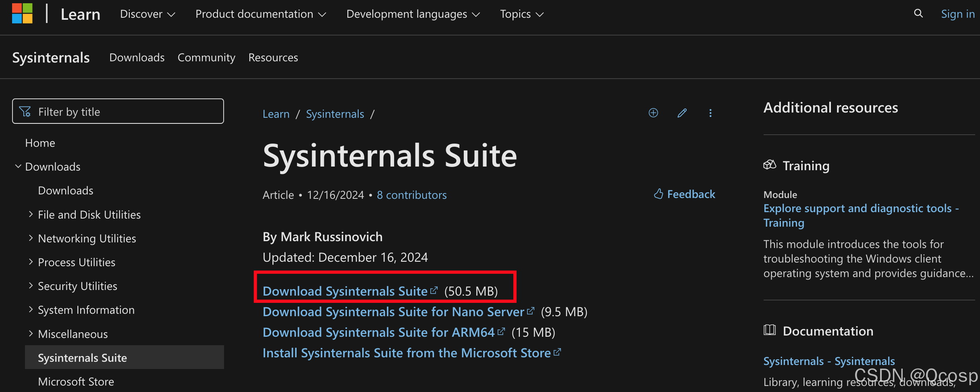The image size is (980, 392).
Task: Open the Downloads header menu item
Action: tap(137, 58)
